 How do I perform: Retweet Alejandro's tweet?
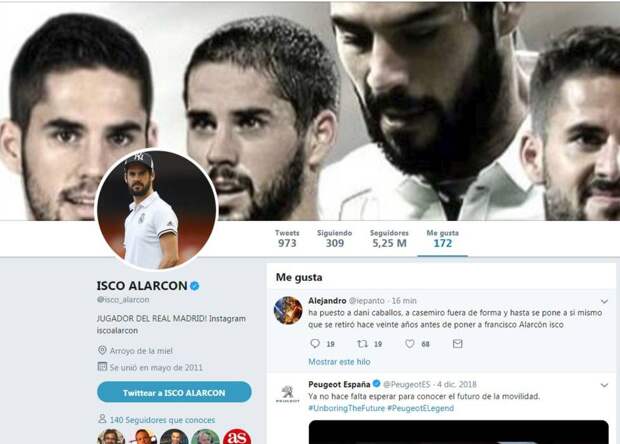363,344
